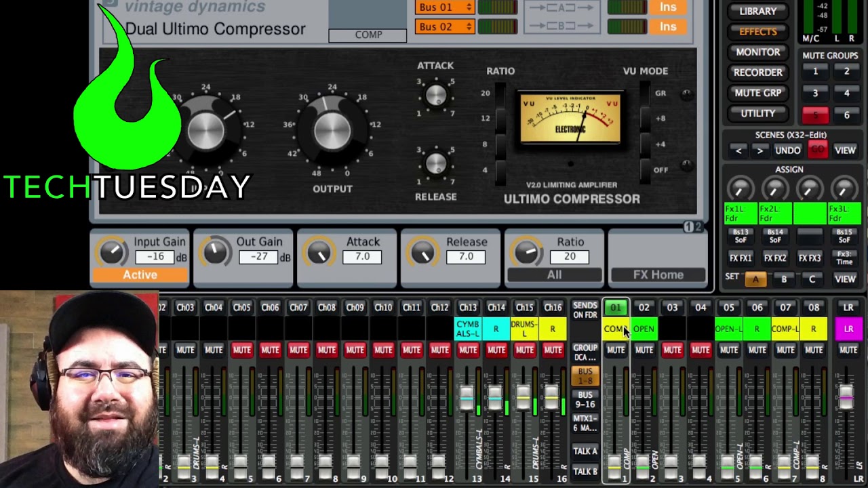Click the TALK A button
Image resolution: width=868 pixels, height=488 pixels.
pyautogui.click(x=585, y=451)
